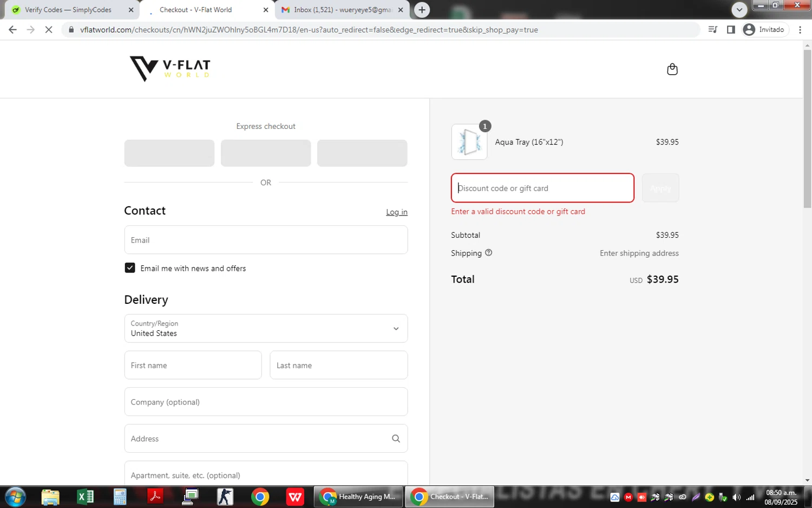Open the shopping bag cart icon

pyautogui.click(x=672, y=69)
